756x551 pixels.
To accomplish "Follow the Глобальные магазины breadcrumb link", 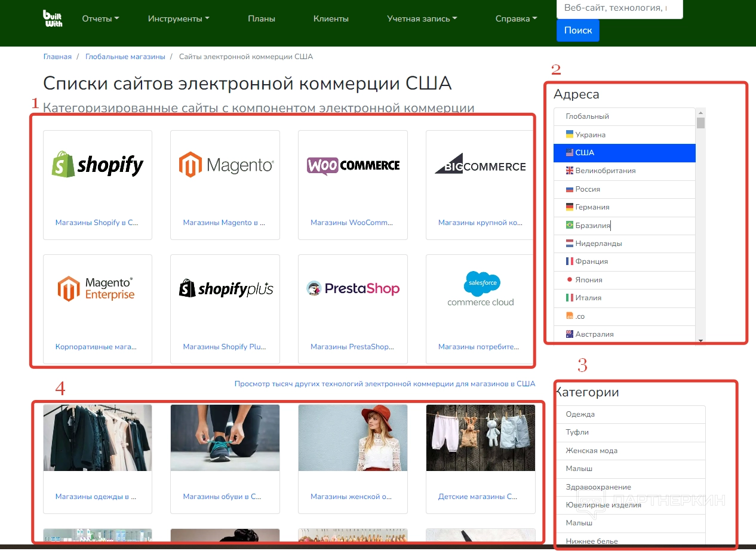I will coord(125,57).
